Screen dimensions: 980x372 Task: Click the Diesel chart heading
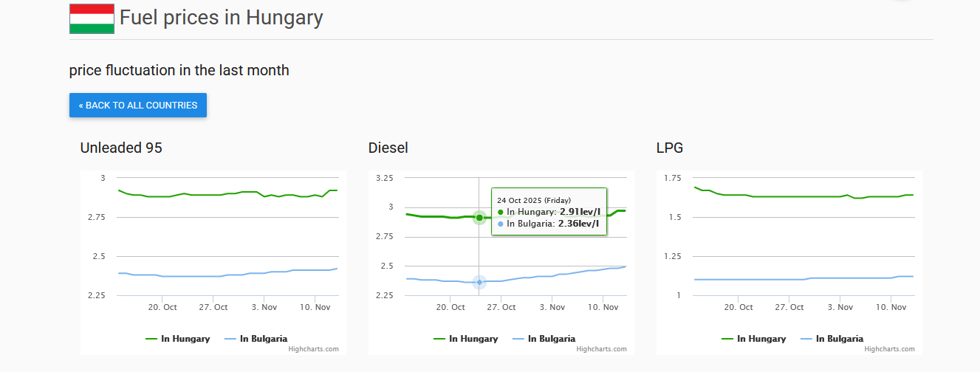388,148
